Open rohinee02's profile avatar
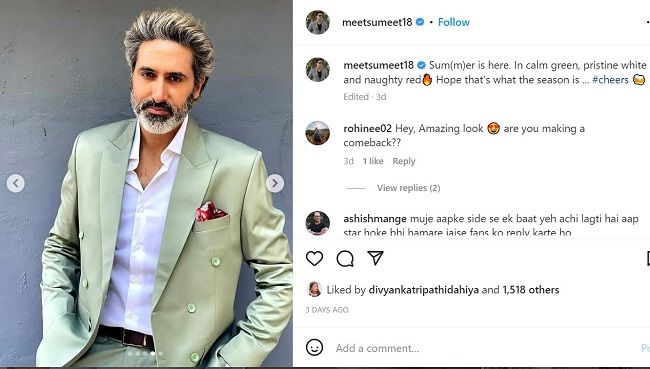Viewport: 650px width, 369px height. point(318,133)
